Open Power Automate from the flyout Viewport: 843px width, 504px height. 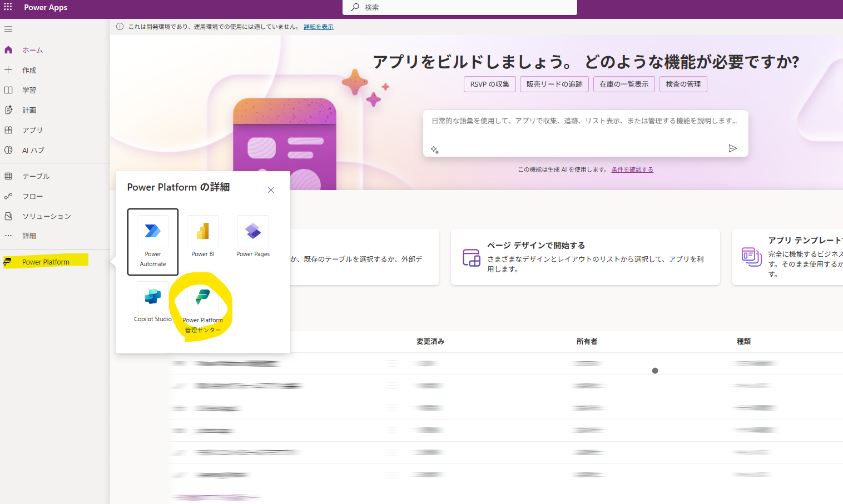click(153, 242)
